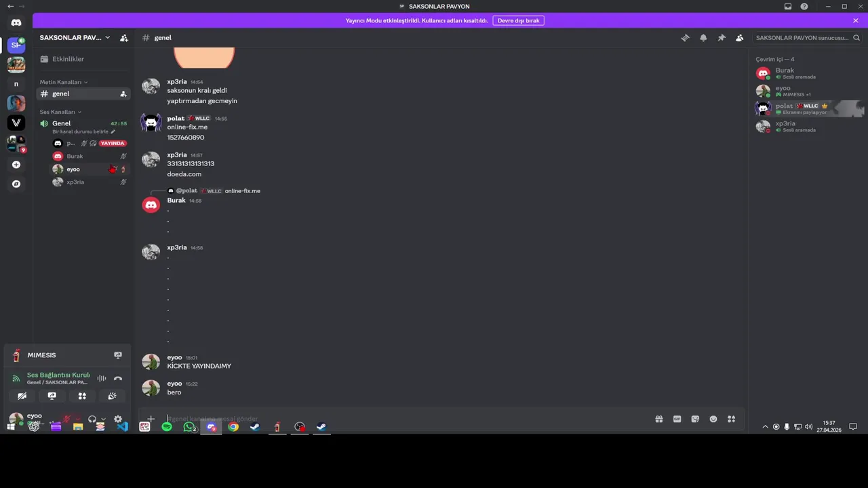Open Discord direct messages home icon
The image size is (868, 488).
point(16,22)
